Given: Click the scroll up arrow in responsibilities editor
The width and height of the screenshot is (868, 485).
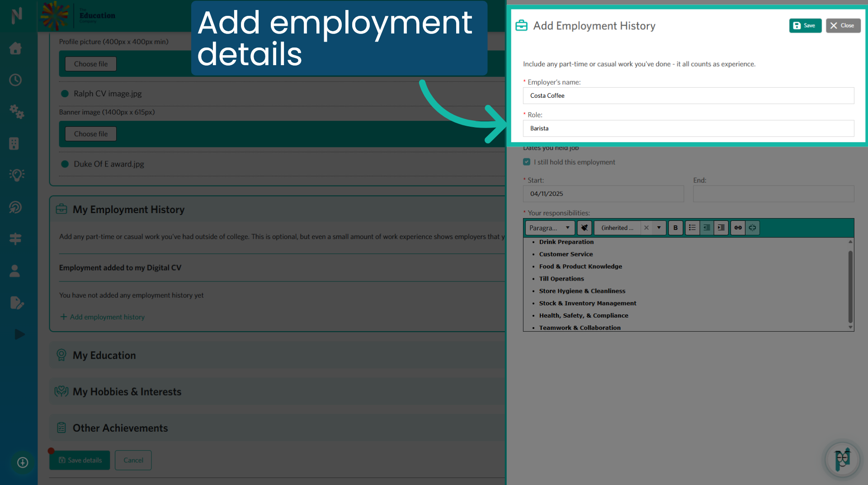Looking at the screenshot, I should (850, 242).
